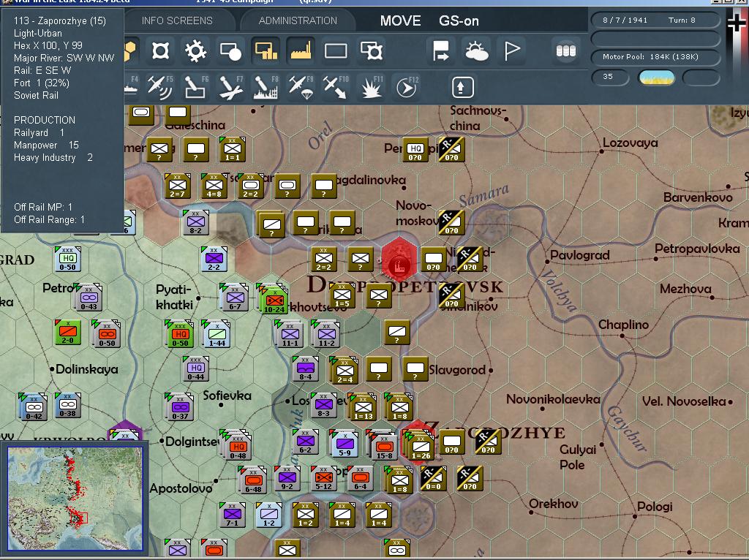The image size is (749, 560).
Task: Select the Soviet 1=26 stack at Zaporozhye
Action: click(420, 446)
